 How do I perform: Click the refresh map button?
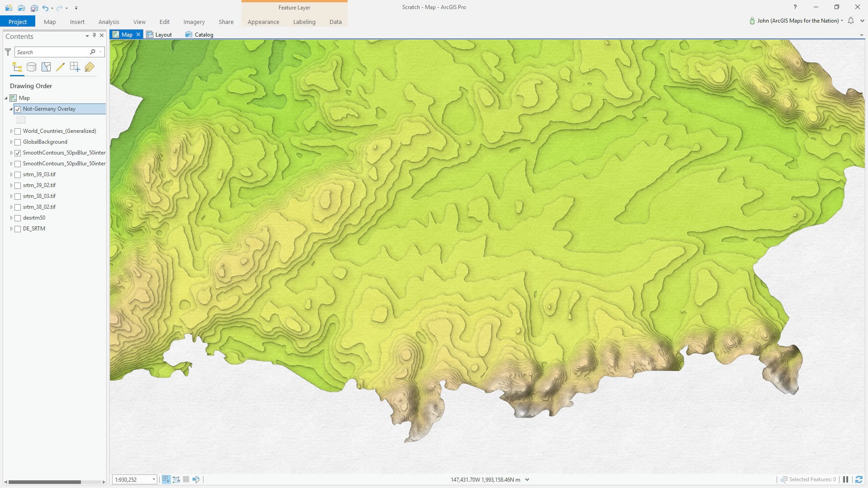point(859,479)
